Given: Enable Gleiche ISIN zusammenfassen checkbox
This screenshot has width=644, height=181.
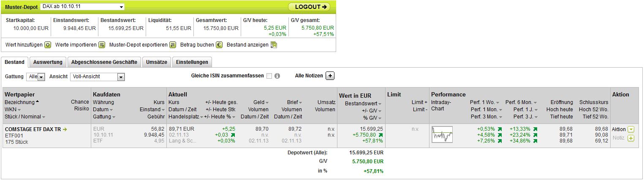Looking at the screenshot, I should tap(269, 76).
